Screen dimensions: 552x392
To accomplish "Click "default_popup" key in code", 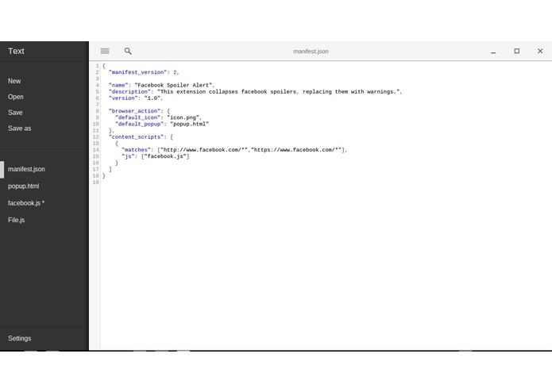I will tap(140, 124).
